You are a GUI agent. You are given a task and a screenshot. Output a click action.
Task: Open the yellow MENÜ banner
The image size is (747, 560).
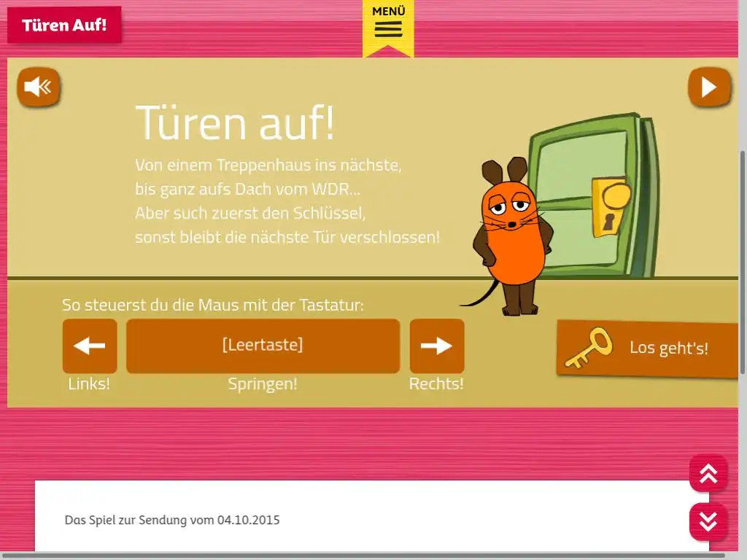[x=388, y=28]
